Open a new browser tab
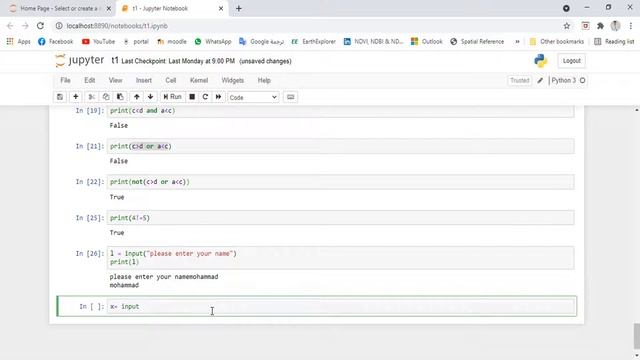 239,9
